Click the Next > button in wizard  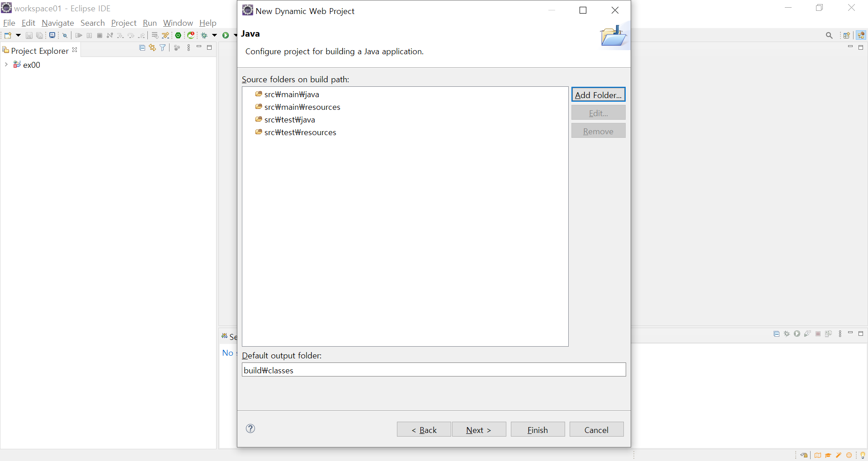click(x=479, y=429)
